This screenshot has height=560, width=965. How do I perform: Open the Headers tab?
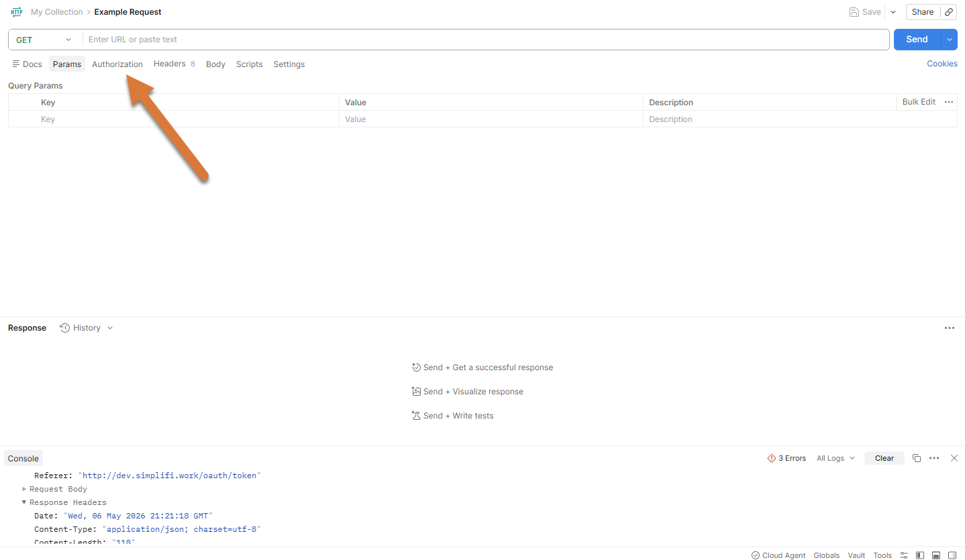pos(174,64)
